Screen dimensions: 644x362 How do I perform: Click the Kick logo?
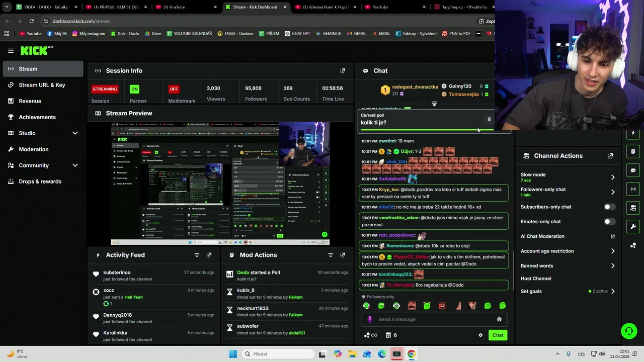pyautogui.click(x=36, y=50)
